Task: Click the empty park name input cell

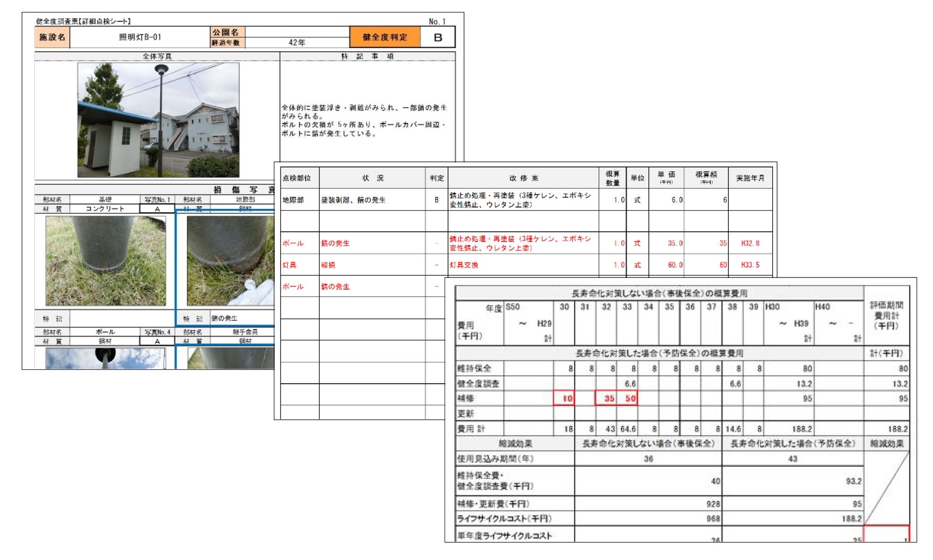Action: 297,32
